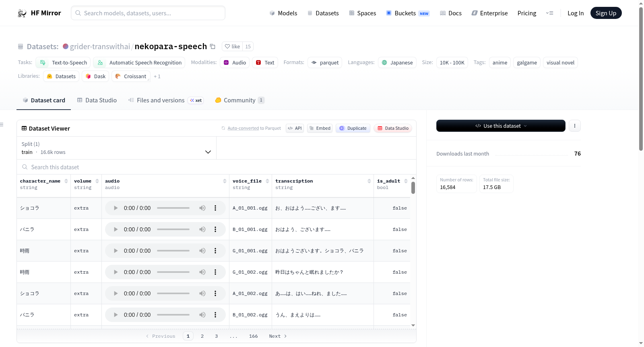This screenshot has width=644, height=347.
Task: Open Croissant library tag dropdown
Action: (131, 76)
